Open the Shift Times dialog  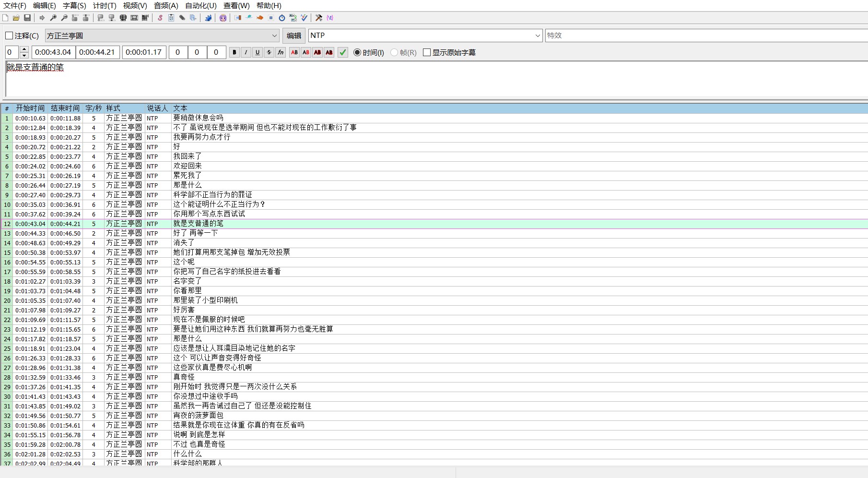238,18
